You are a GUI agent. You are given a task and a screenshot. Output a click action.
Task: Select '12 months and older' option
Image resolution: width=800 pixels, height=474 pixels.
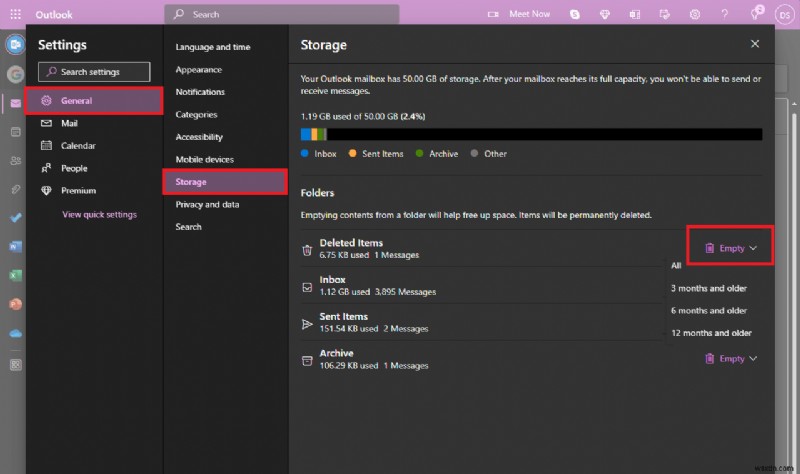point(710,333)
